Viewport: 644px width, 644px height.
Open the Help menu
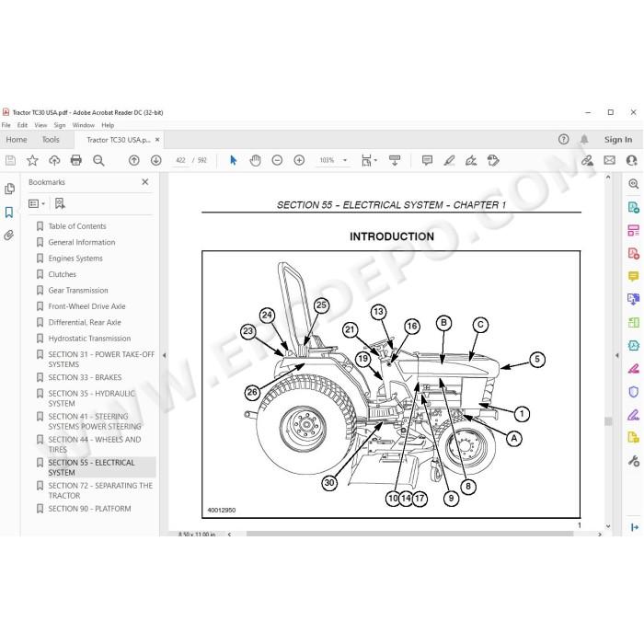(x=108, y=125)
